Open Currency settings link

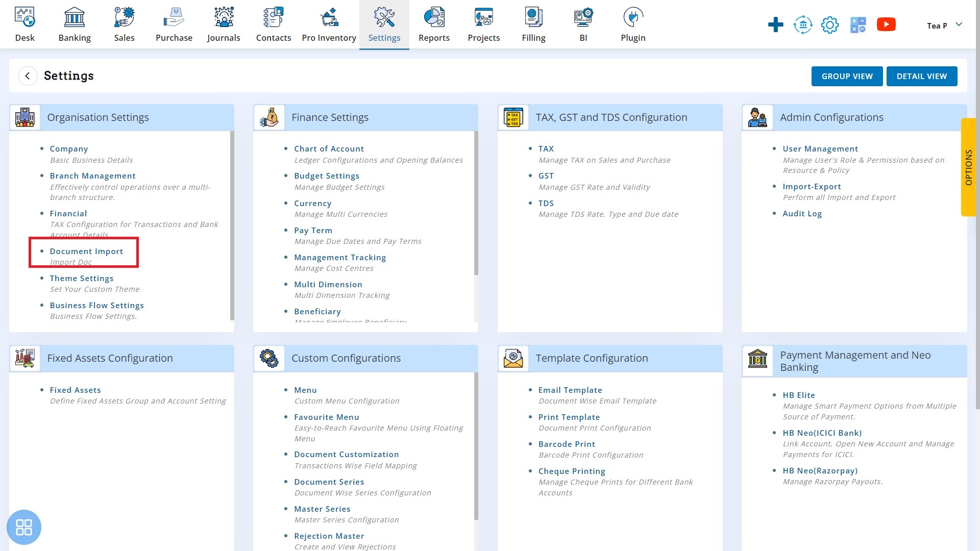point(313,203)
